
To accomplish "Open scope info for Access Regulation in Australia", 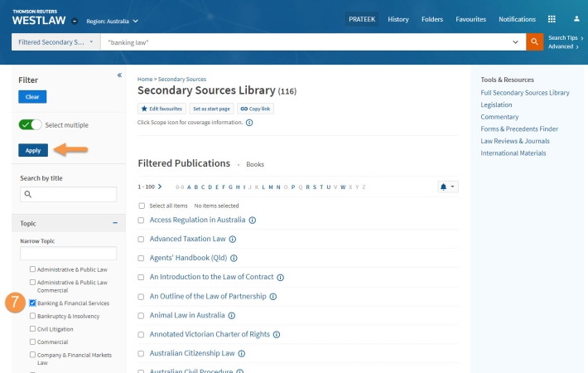I will (x=253, y=220).
